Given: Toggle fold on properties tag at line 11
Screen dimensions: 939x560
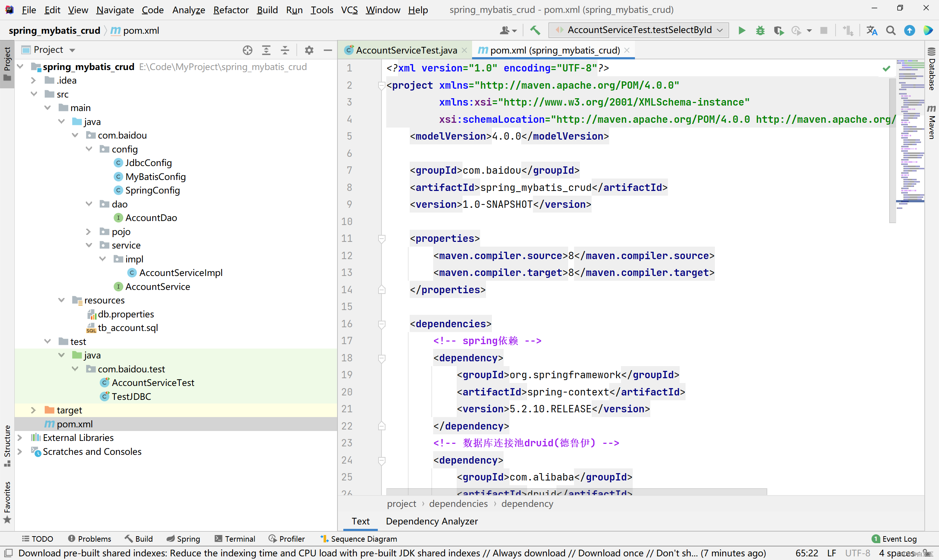Looking at the screenshot, I should pos(382,239).
